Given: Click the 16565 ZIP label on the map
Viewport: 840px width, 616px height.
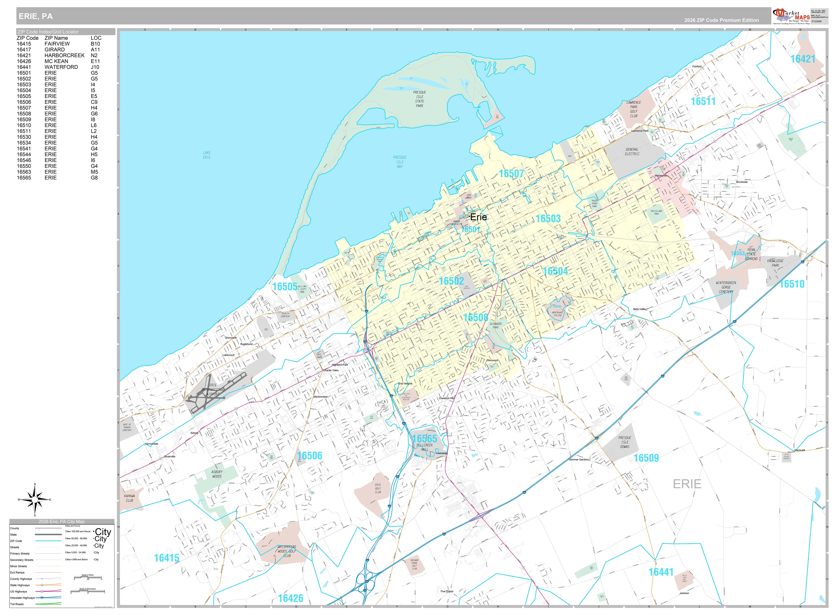Looking at the screenshot, I should click(425, 439).
